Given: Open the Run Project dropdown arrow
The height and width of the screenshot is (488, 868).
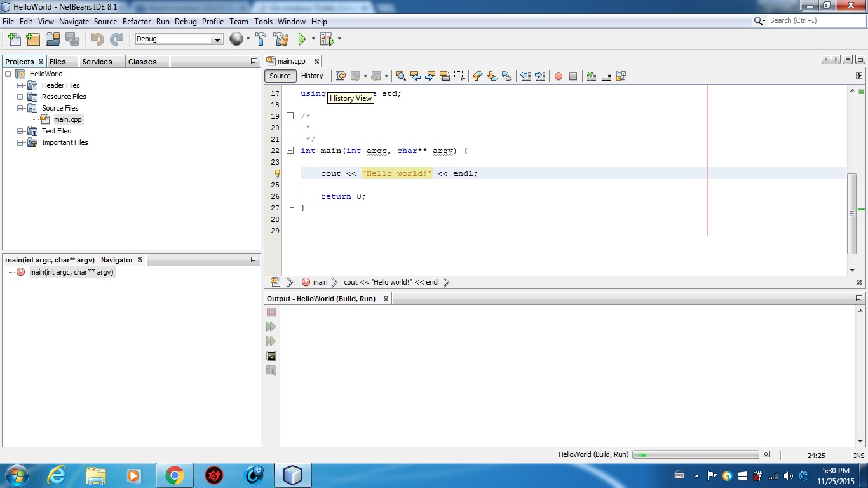Looking at the screenshot, I should tap(313, 39).
